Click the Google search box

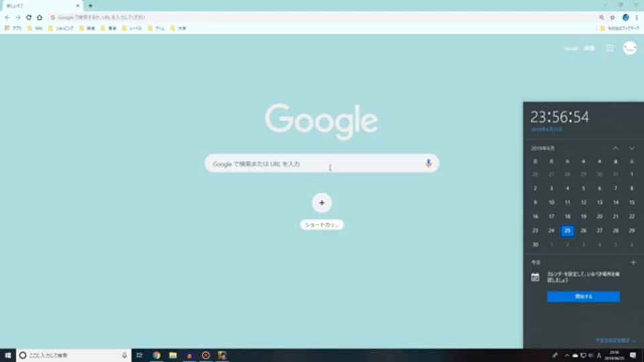[x=321, y=164]
